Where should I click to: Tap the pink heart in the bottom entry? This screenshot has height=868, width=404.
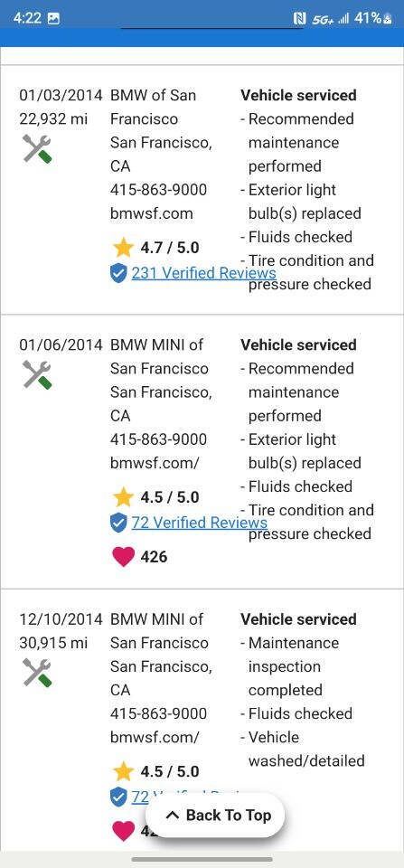pos(124,830)
